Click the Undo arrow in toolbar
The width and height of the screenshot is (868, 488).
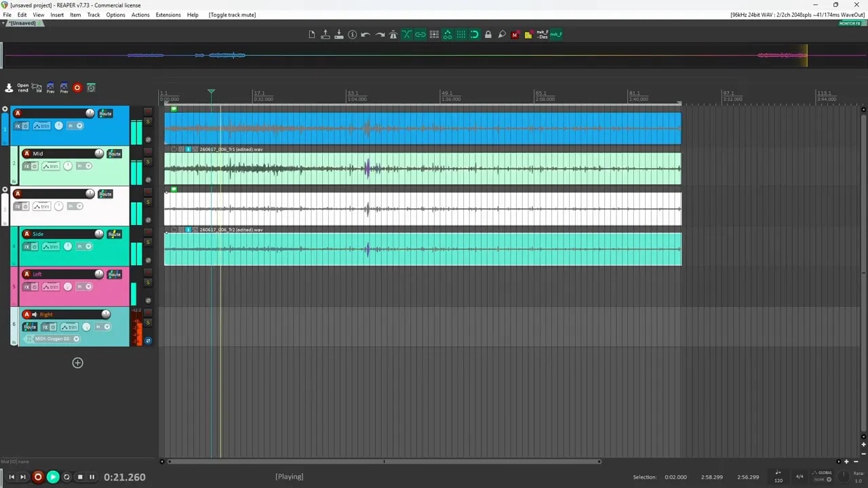(x=366, y=35)
